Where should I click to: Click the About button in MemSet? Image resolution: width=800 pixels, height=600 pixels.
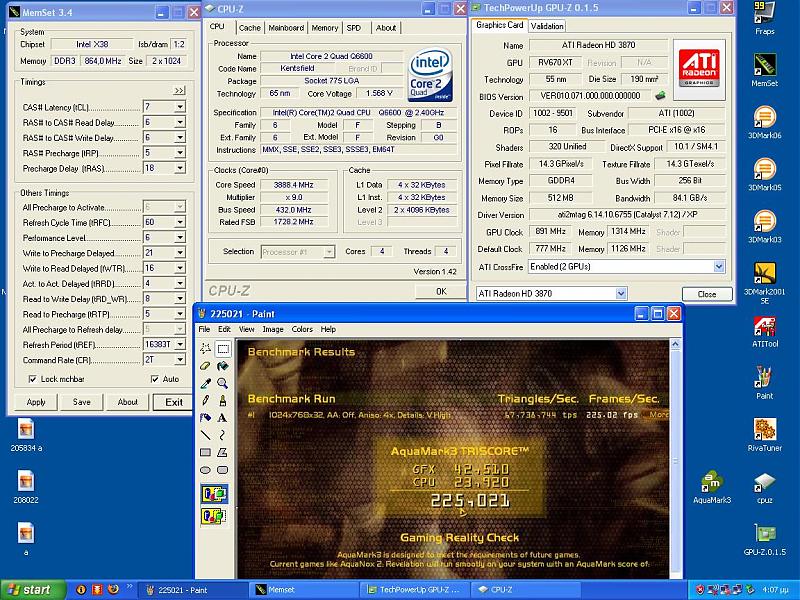coord(128,402)
